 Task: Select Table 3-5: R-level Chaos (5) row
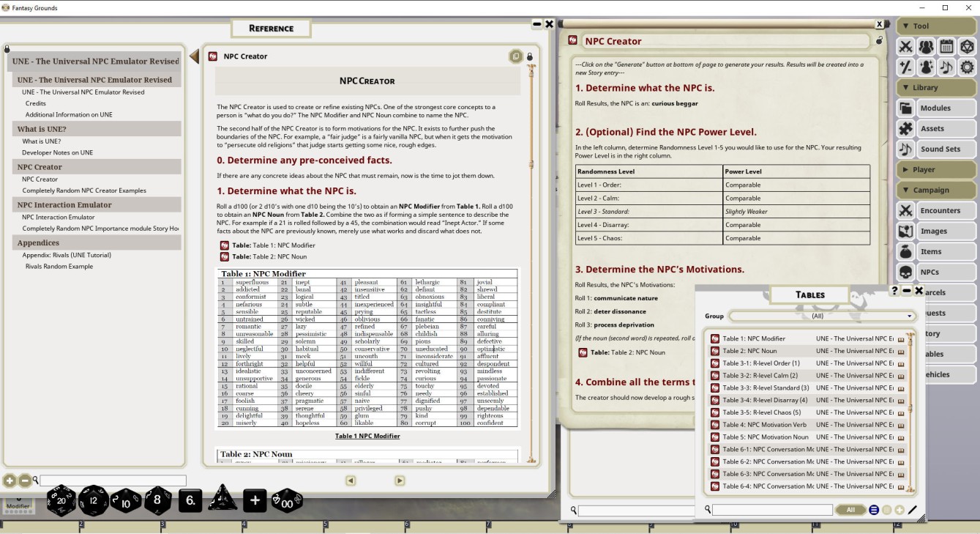tap(808, 412)
